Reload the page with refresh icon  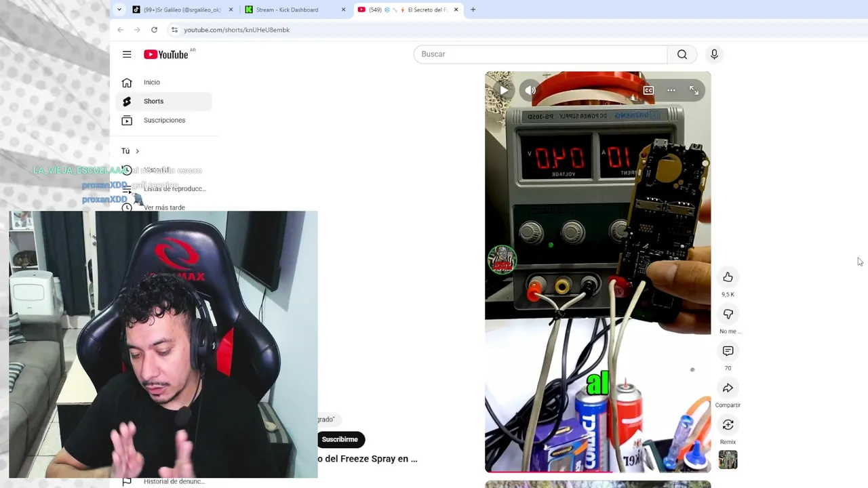(154, 30)
